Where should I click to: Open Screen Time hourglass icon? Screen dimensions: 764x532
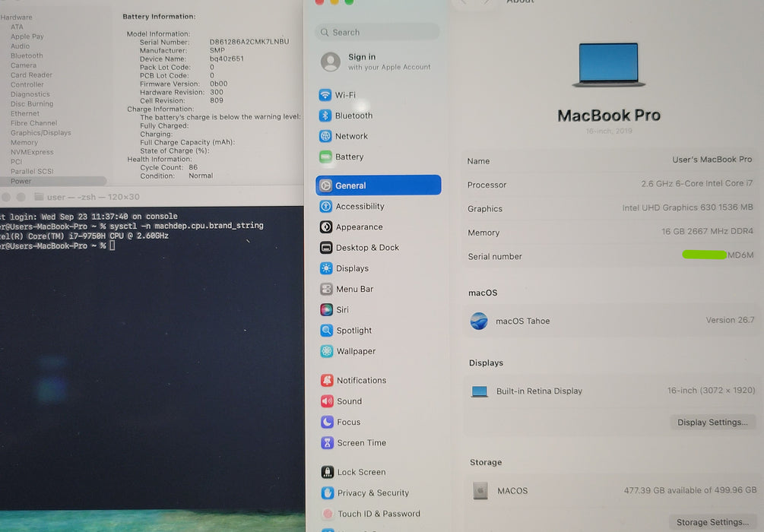[328, 442]
